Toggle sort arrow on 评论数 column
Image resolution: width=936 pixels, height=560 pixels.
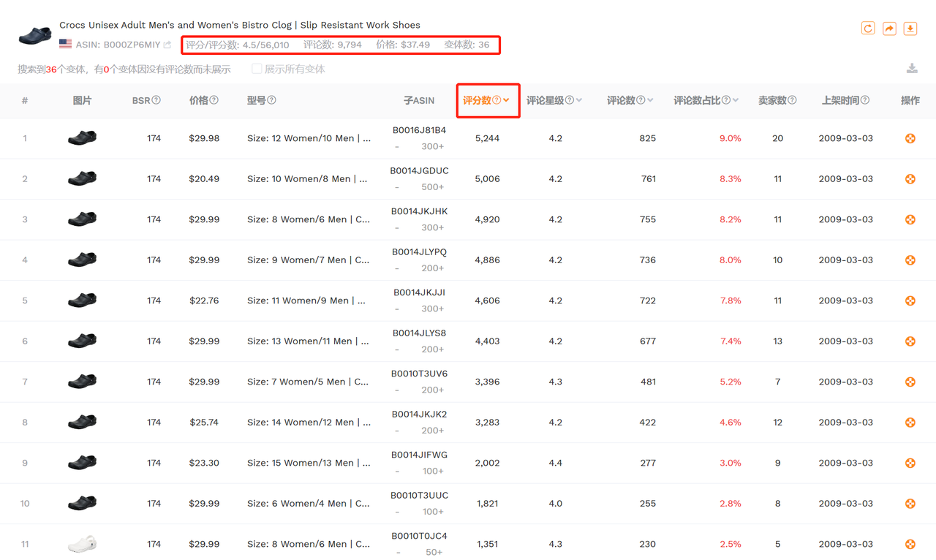(x=650, y=100)
